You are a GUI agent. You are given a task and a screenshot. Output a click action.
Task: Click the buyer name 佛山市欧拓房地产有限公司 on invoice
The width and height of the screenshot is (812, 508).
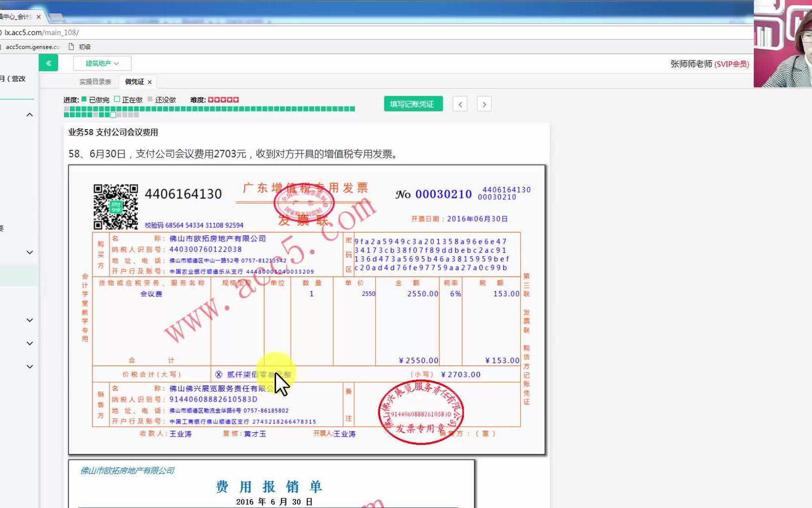click(218, 239)
